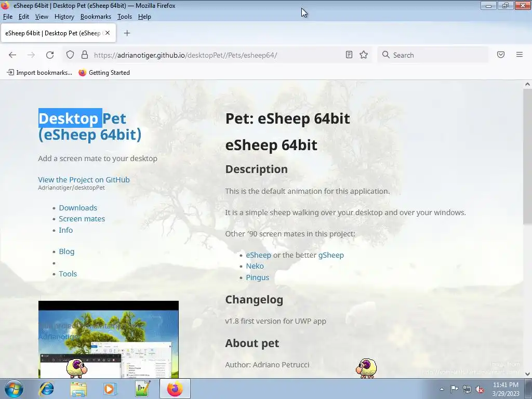Open the History menu
Viewport: 532px width, 399px height.
(x=64, y=17)
